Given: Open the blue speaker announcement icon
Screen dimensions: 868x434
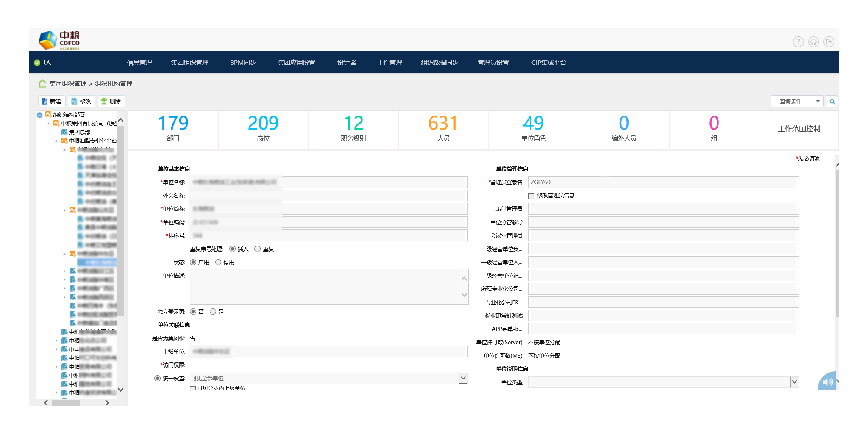Looking at the screenshot, I should click(827, 381).
